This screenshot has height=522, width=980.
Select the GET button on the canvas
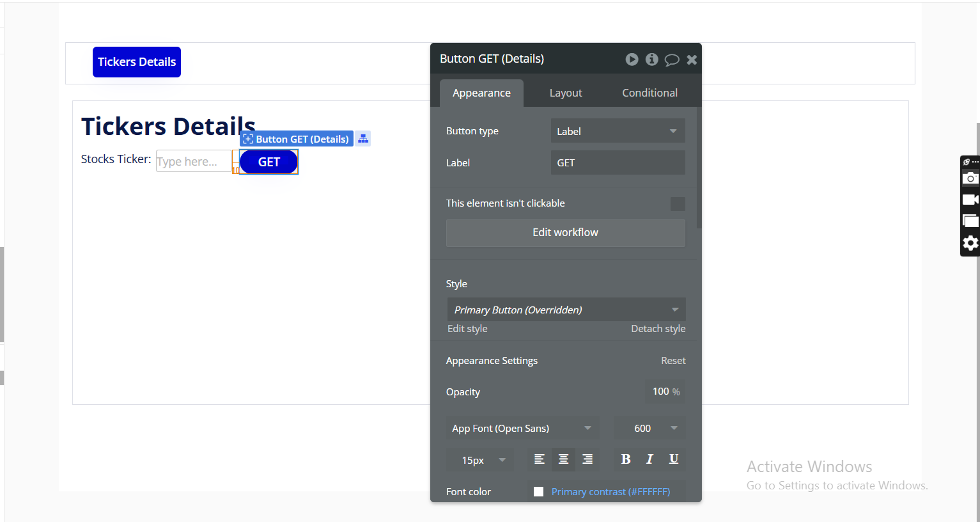pos(269,162)
